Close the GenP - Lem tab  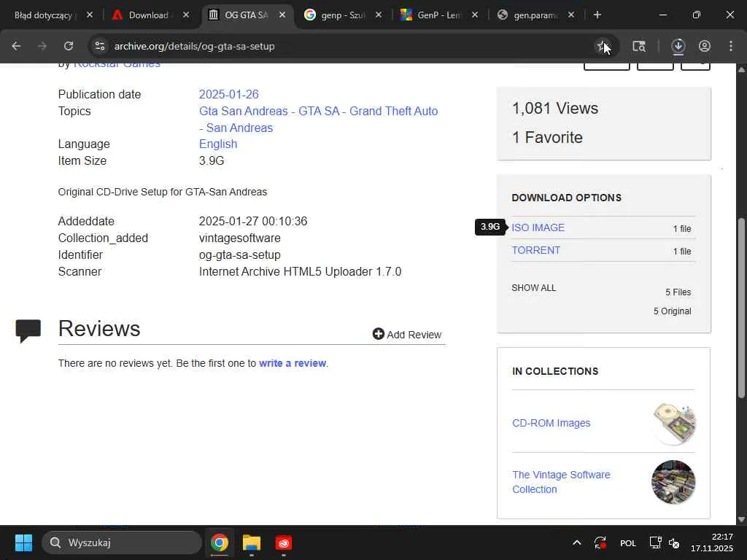click(475, 15)
